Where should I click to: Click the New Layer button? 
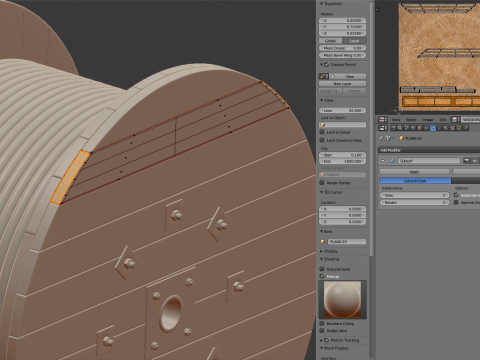342,84
